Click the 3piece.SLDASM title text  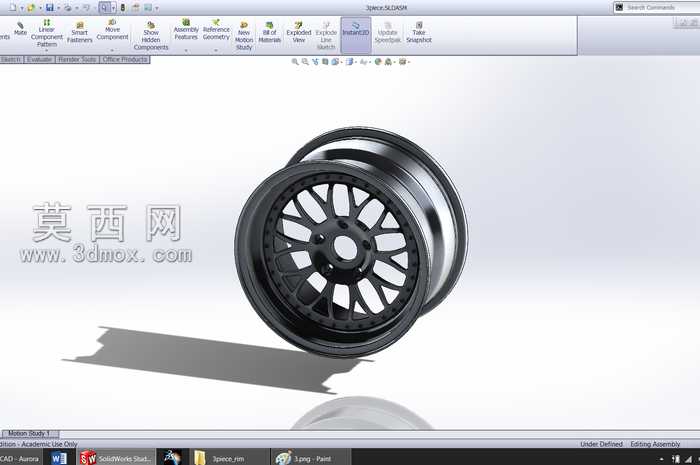pos(386,8)
